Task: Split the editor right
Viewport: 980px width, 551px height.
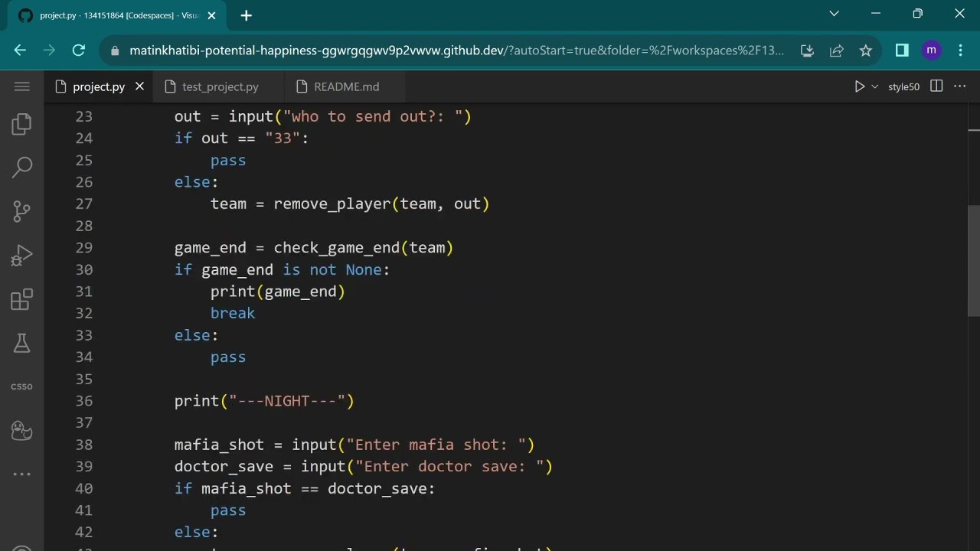Action: click(x=936, y=86)
